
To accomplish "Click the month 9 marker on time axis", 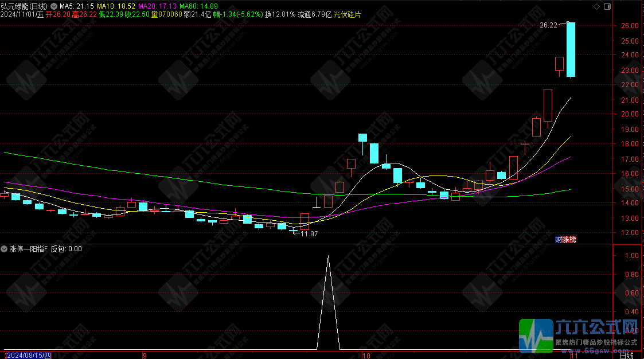I will pyautogui.click(x=144, y=356).
